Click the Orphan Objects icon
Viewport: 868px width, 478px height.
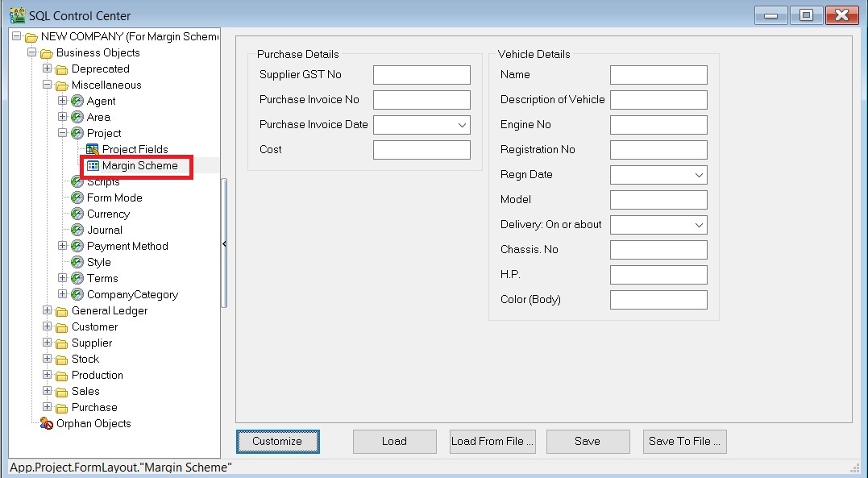pyautogui.click(x=47, y=423)
